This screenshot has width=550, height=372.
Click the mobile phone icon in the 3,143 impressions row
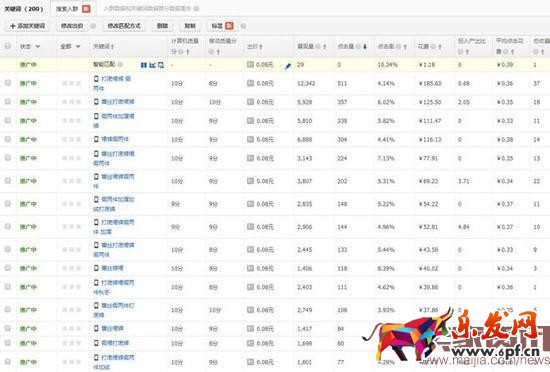pyautogui.click(x=96, y=154)
